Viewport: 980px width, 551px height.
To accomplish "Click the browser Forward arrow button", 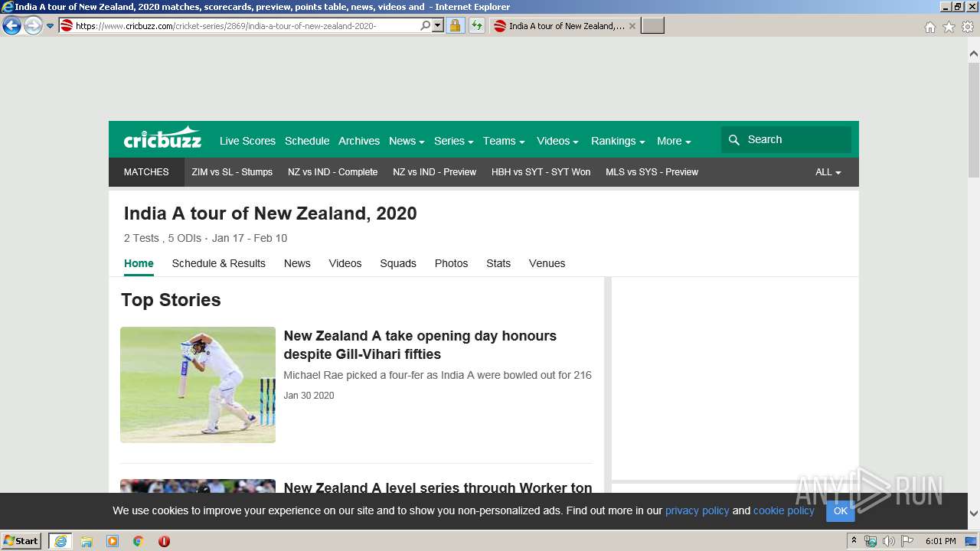I will coord(33,26).
